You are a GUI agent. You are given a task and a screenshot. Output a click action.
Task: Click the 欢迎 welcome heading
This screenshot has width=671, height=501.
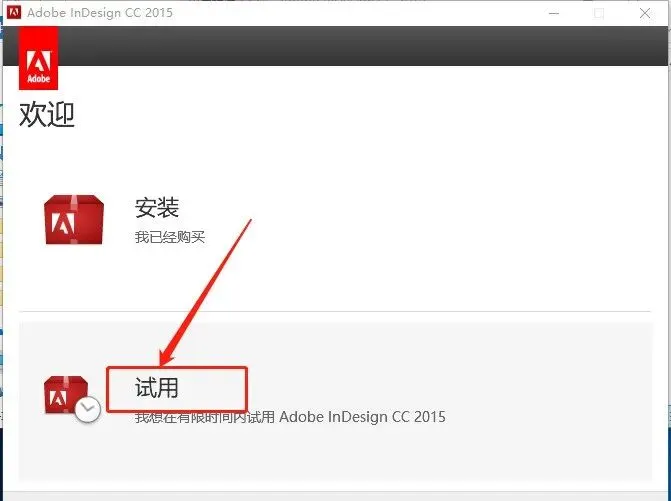(x=47, y=114)
